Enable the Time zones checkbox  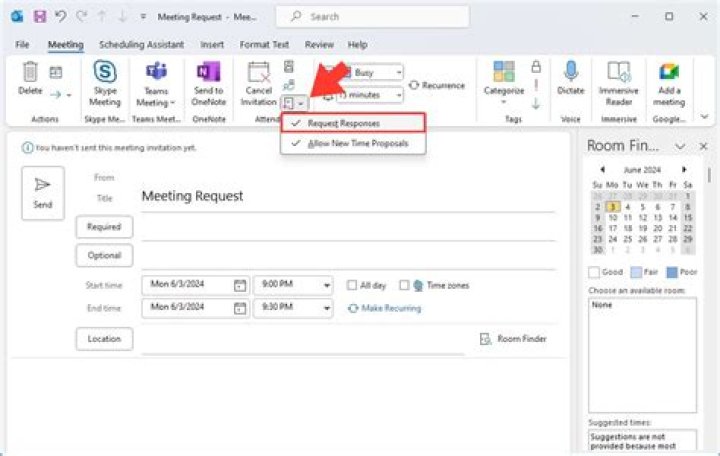pyautogui.click(x=404, y=285)
